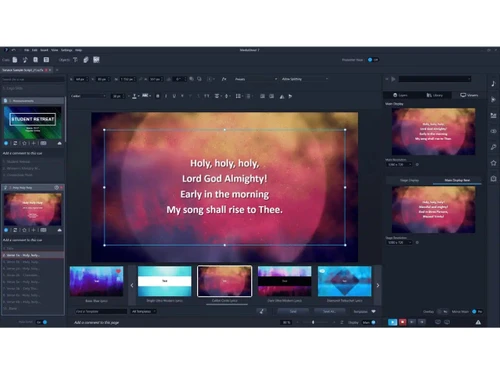Click the text object T icon
500x375 pixels.
point(75,60)
